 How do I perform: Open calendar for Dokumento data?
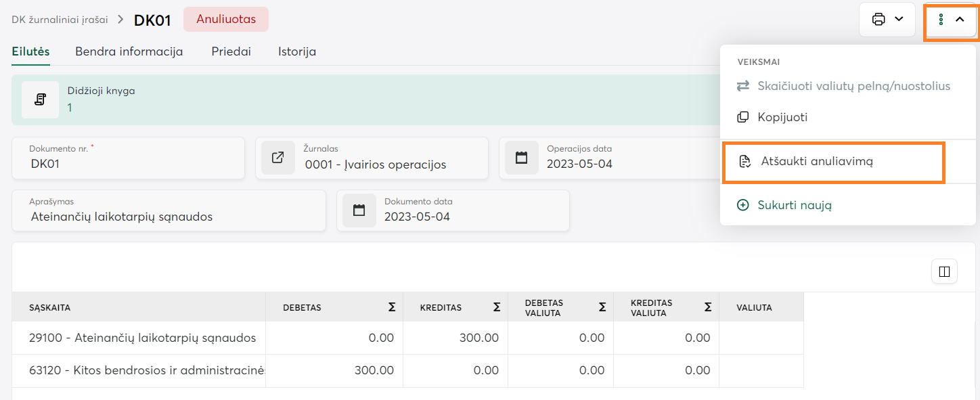(359, 210)
